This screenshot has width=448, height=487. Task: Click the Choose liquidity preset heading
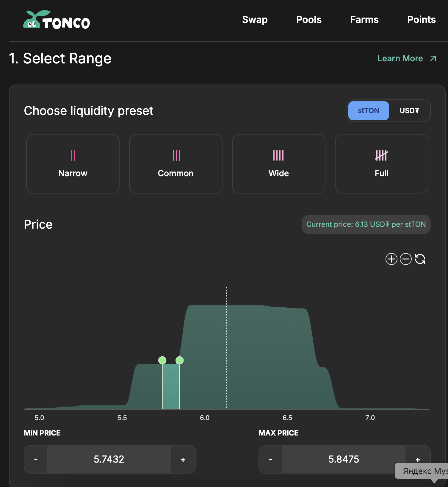(89, 111)
